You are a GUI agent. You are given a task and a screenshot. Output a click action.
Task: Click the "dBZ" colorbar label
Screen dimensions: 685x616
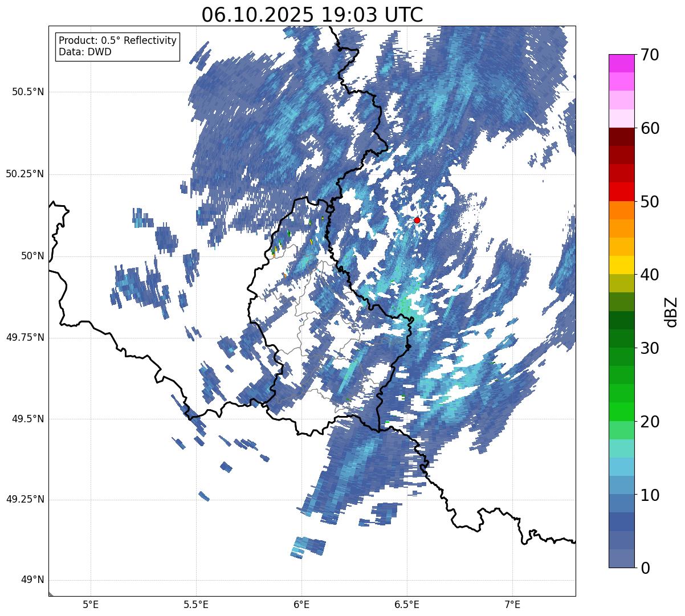pos(671,311)
